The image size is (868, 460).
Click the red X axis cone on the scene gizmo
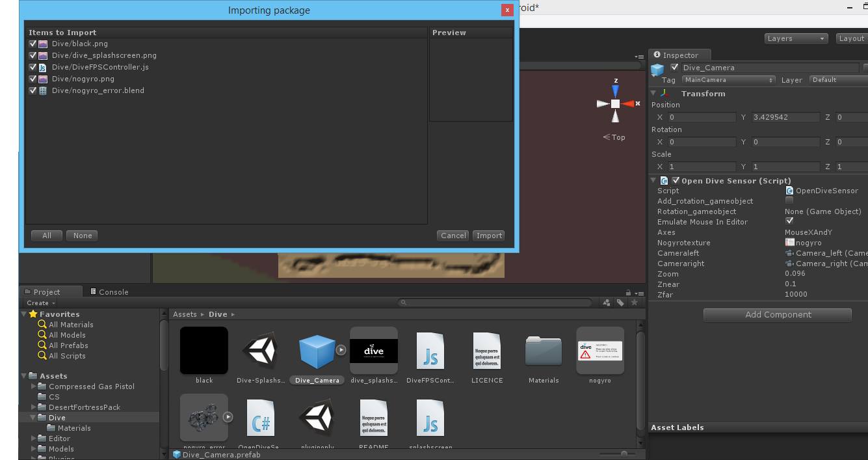pos(627,103)
